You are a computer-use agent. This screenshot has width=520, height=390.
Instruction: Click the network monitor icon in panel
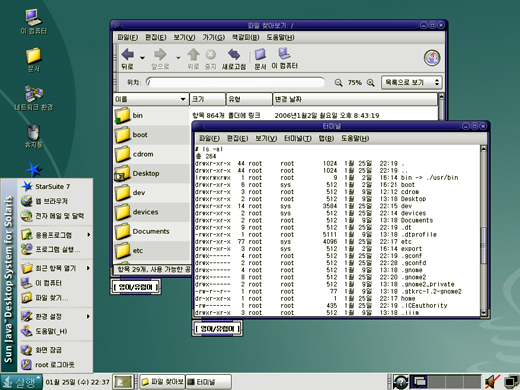[510, 382]
